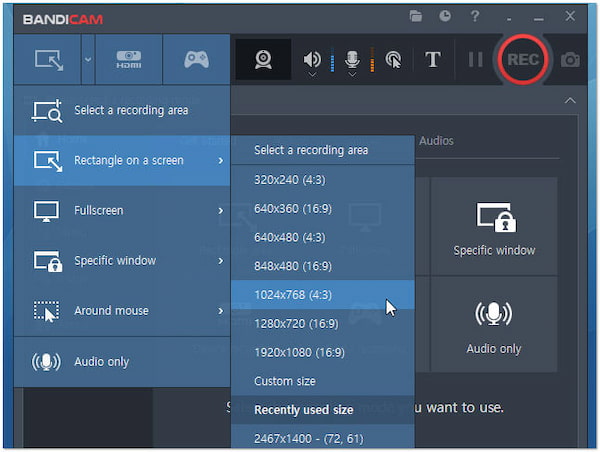Toggle the speaker sound icon
Image resolution: width=600 pixels, height=452 pixels.
click(x=312, y=60)
